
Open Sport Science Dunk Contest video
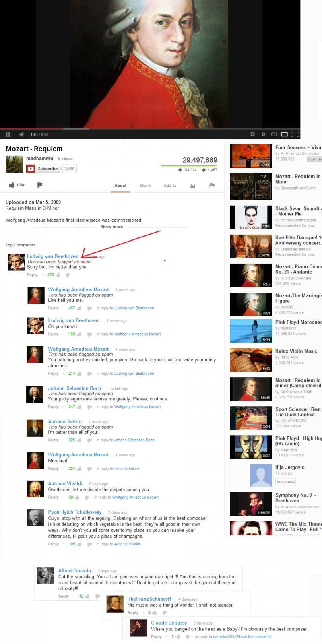click(x=251, y=418)
